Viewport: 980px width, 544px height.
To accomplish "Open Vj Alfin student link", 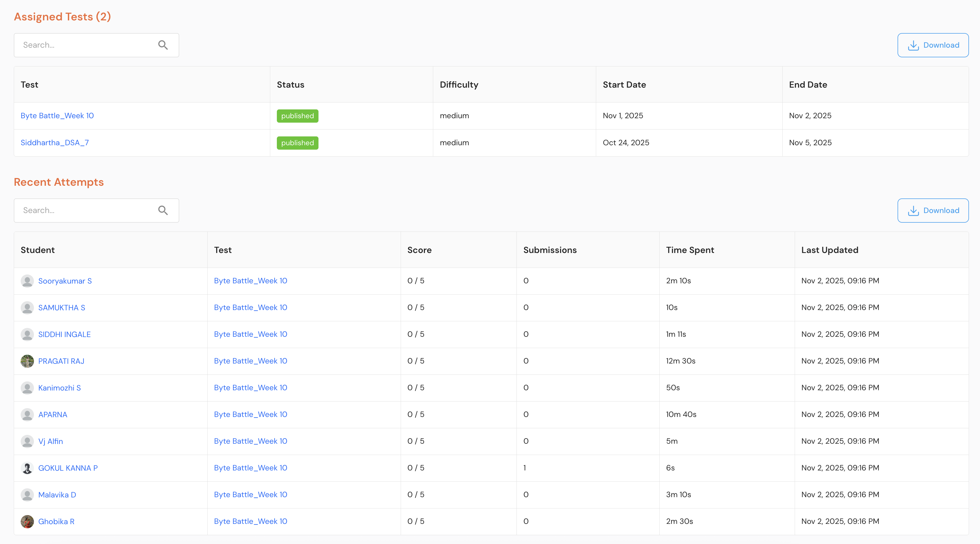I will coord(50,441).
